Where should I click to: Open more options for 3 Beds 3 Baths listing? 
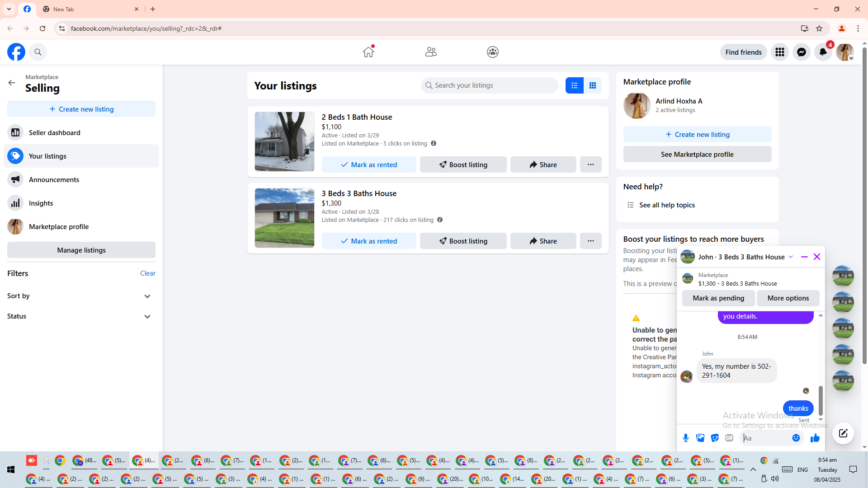pos(590,241)
